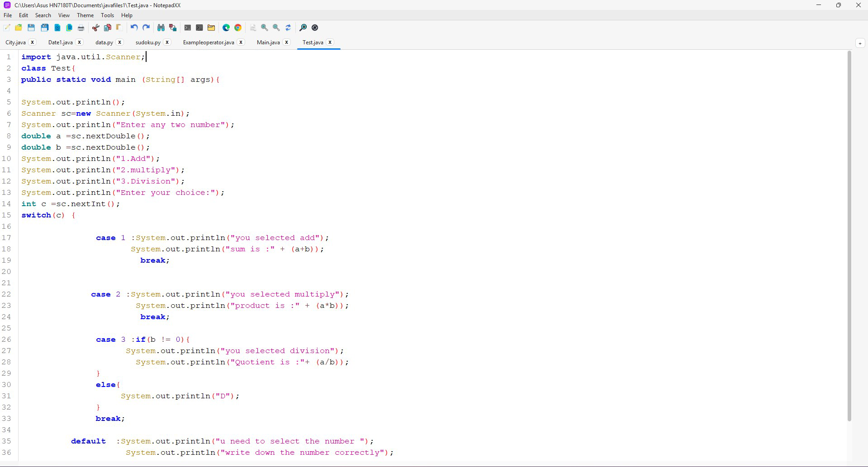Switch to the sudoku.py tab
Image resolution: width=868 pixels, height=467 pixels.
148,42
